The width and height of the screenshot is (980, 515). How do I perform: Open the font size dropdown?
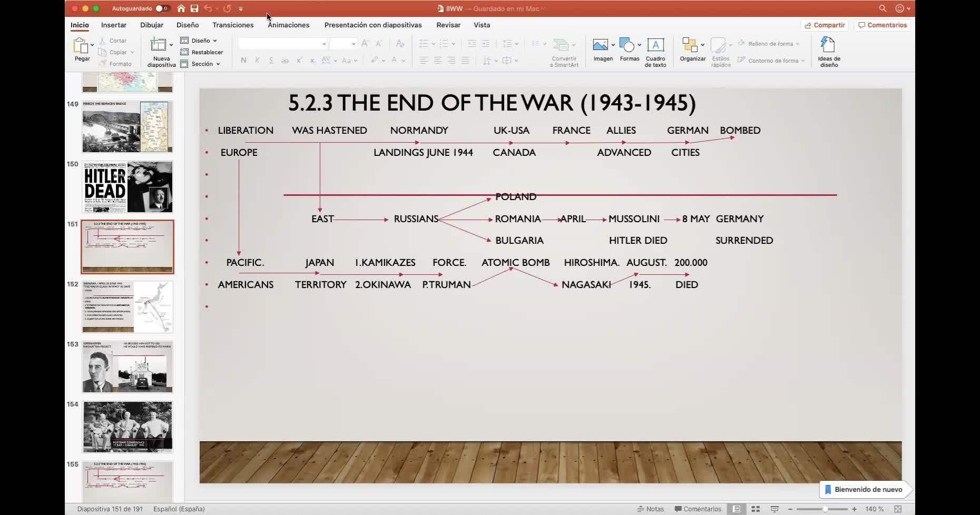click(x=354, y=44)
